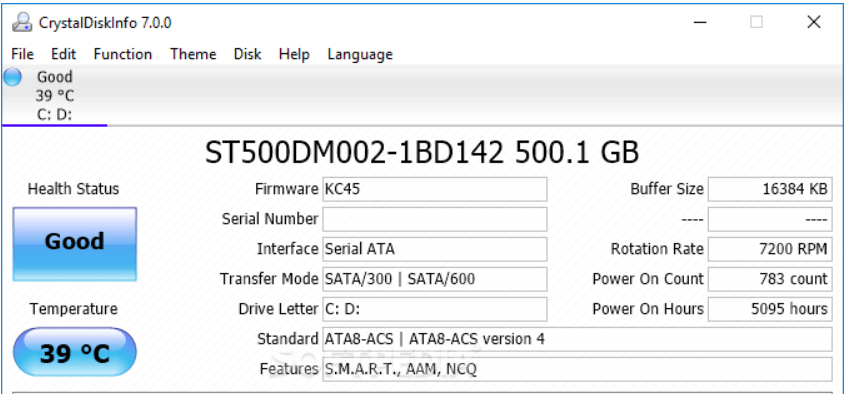
Task: Open the Disk menu
Action: click(x=248, y=55)
